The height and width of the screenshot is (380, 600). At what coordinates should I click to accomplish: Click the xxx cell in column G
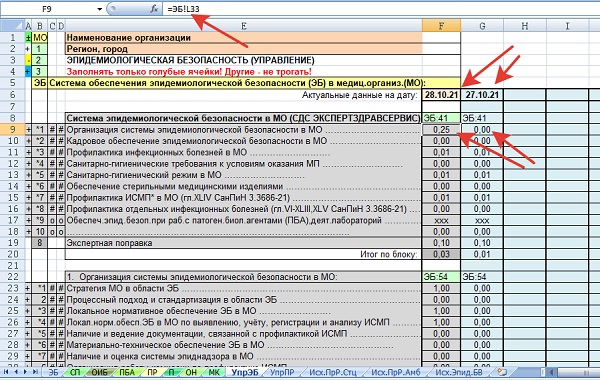[x=482, y=220]
